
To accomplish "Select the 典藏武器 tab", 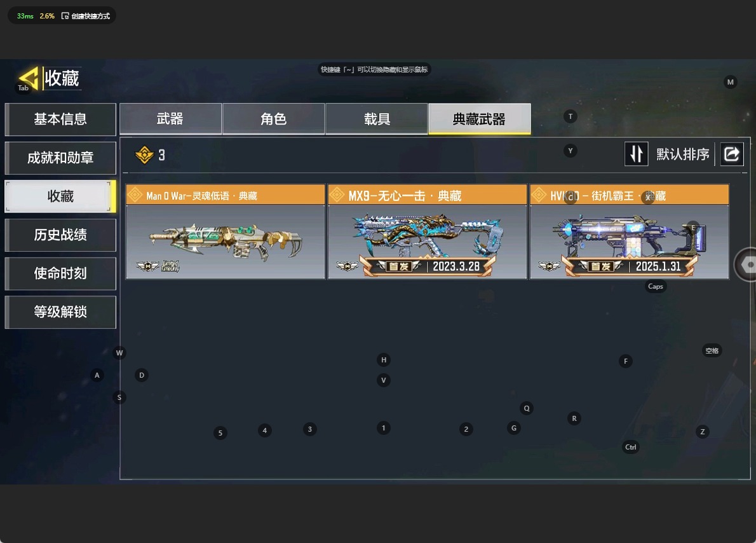I will (480, 118).
